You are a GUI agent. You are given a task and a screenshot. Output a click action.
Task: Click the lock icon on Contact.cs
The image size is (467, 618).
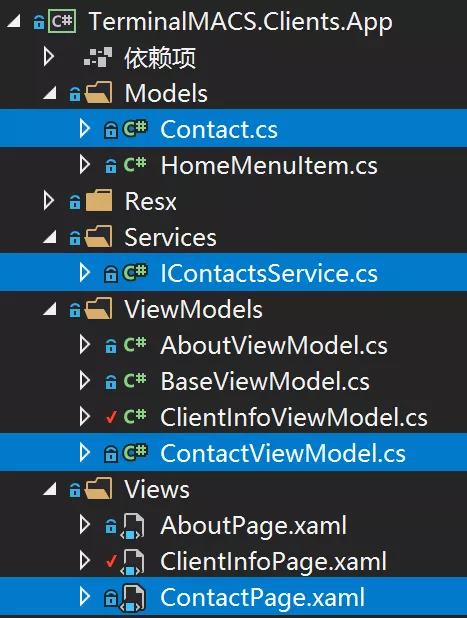pyautogui.click(x=111, y=130)
